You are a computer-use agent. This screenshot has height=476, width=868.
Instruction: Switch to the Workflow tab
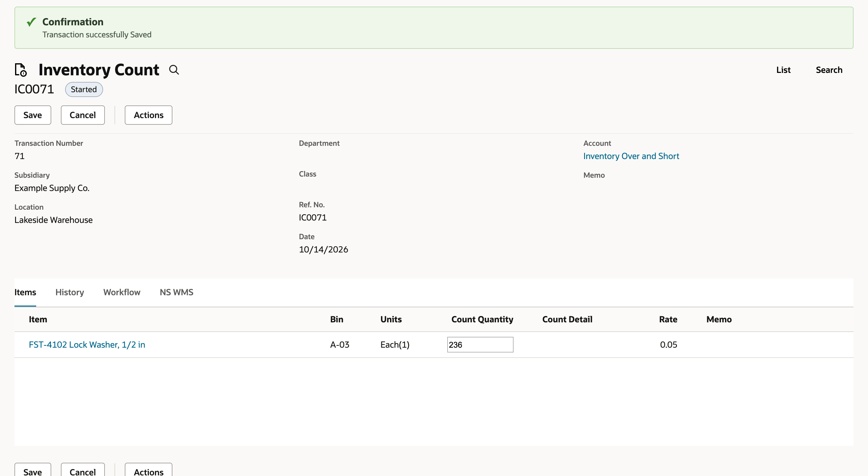click(122, 292)
